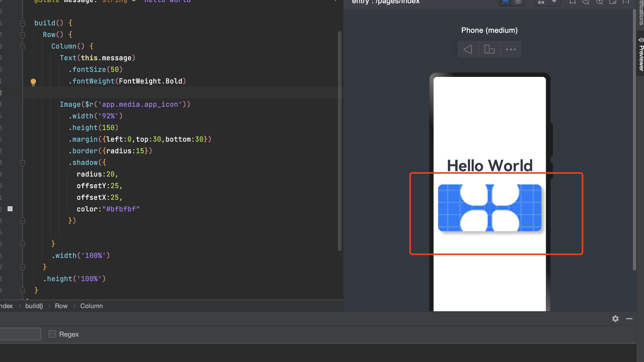Viewport: 644px width, 362px height.
Task: Collapse the Row() code block
Action: [23, 35]
